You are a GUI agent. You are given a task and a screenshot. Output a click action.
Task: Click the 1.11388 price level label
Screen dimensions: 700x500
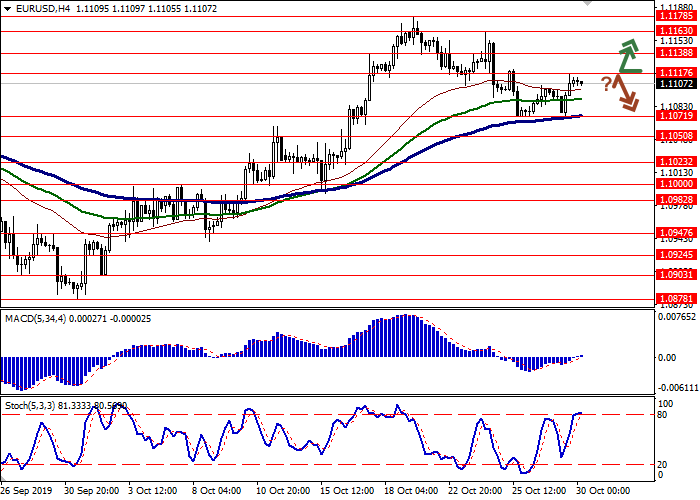pyautogui.click(x=676, y=52)
